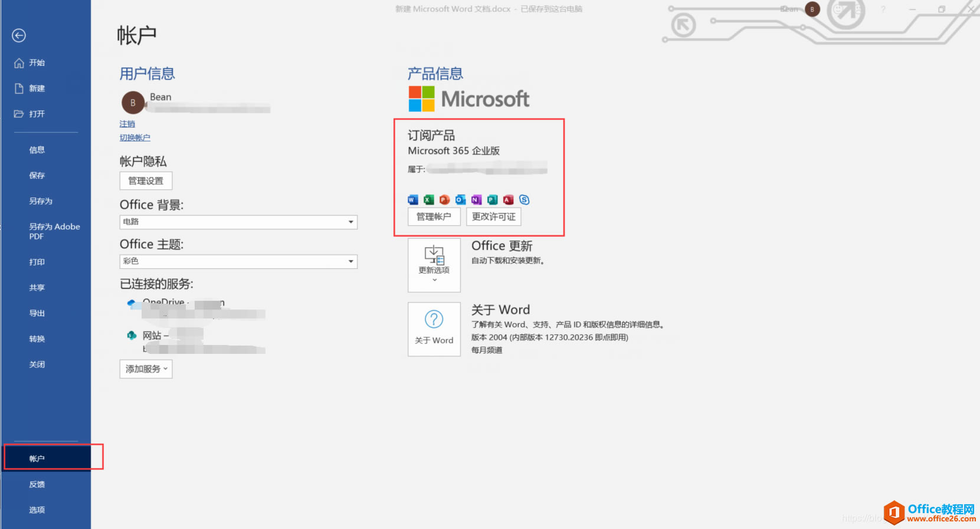Image resolution: width=980 pixels, height=529 pixels.
Task: Click the PowerPoint app icon
Action: click(x=445, y=200)
